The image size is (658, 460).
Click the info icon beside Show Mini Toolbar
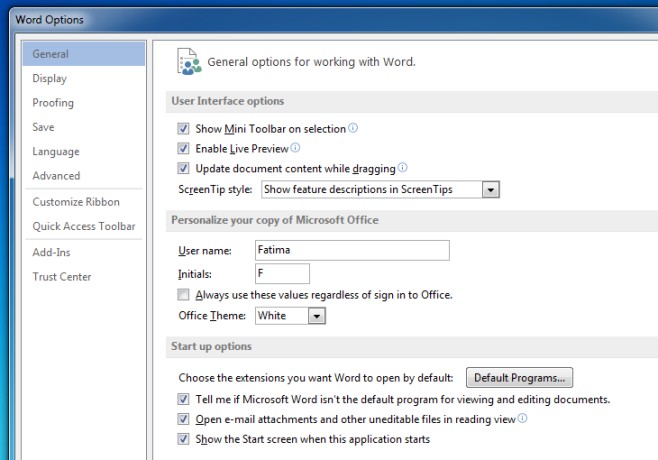click(x=353, y=128)
